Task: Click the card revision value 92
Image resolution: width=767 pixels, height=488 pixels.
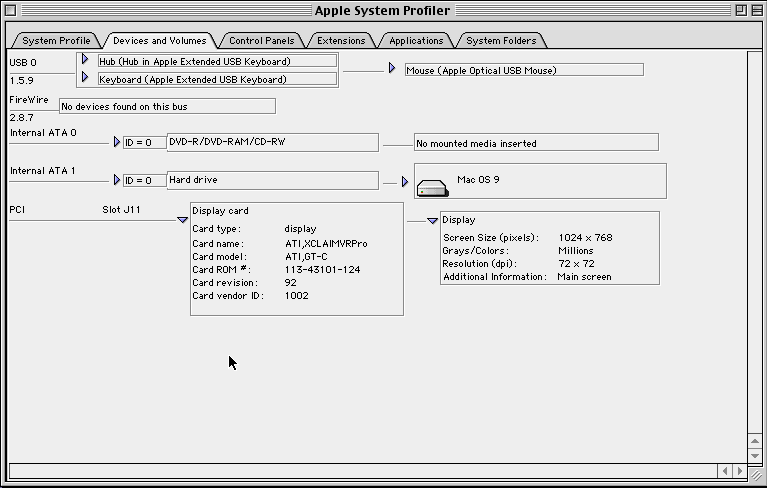Action: click(x=291, y=283)
